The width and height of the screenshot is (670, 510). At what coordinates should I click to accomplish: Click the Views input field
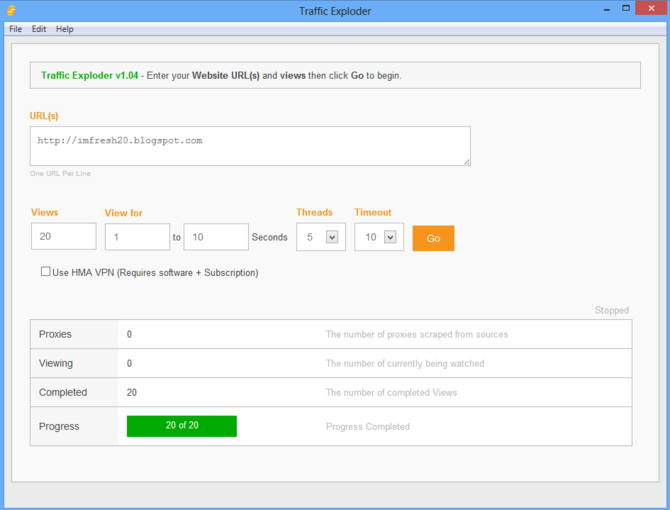pos(64,236)
